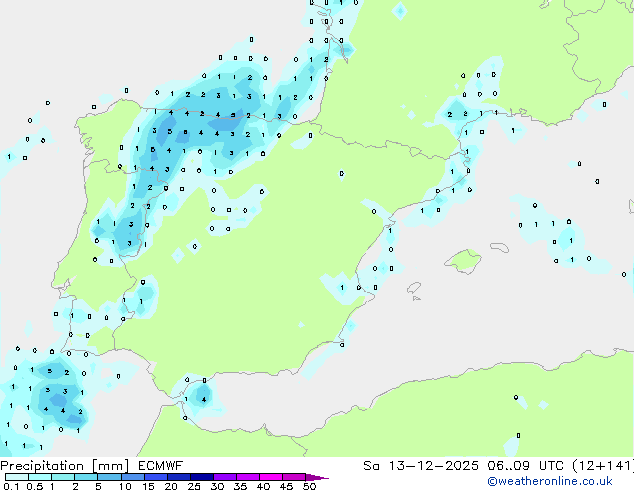Click the '(12+141)' forecast run text

click(x=603, y=466)
